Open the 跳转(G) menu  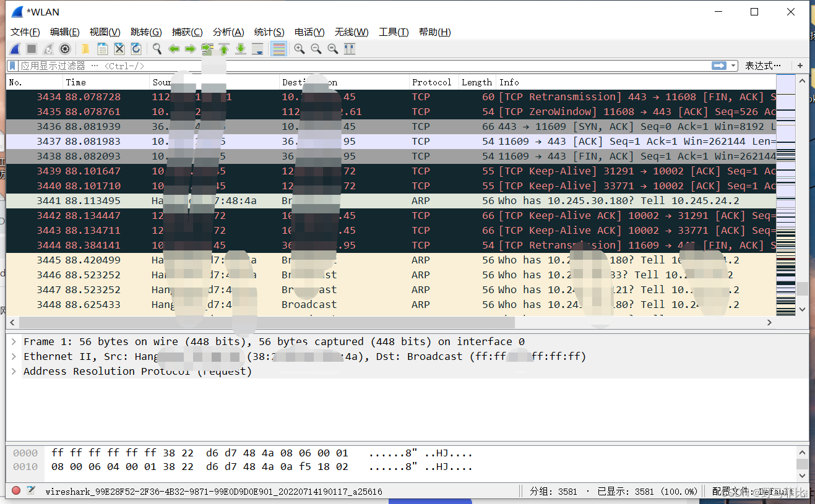(146, 32)
